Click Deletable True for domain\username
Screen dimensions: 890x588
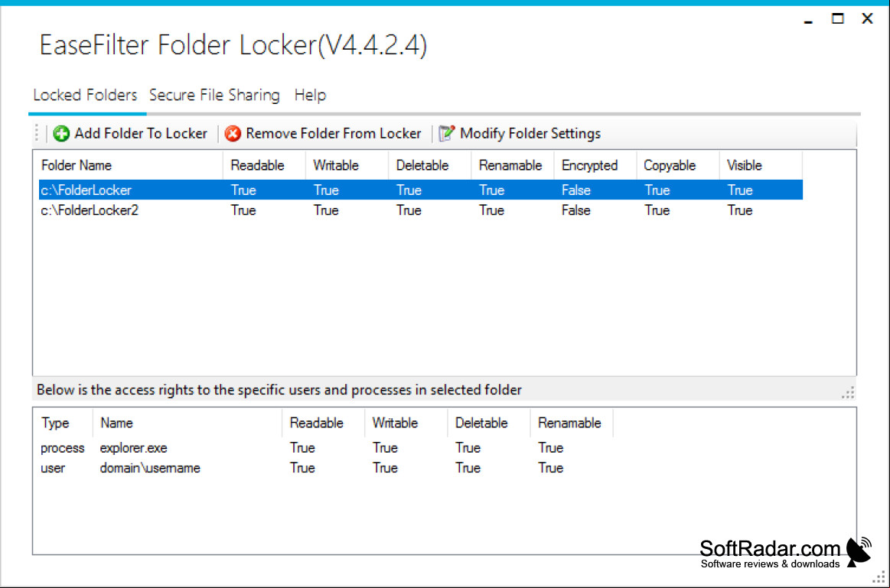tap(468, 468)
